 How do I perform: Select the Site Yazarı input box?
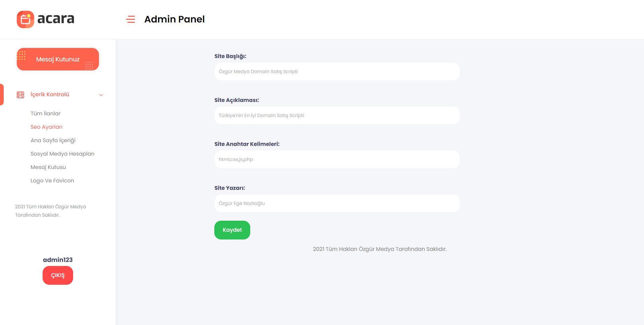coord(337,203)
